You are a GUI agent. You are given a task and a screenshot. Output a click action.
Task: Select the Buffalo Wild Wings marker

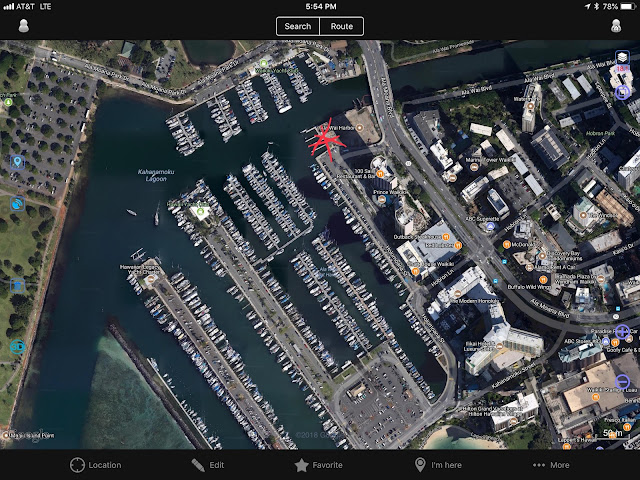pyautogui.click(x=543, y=280)
